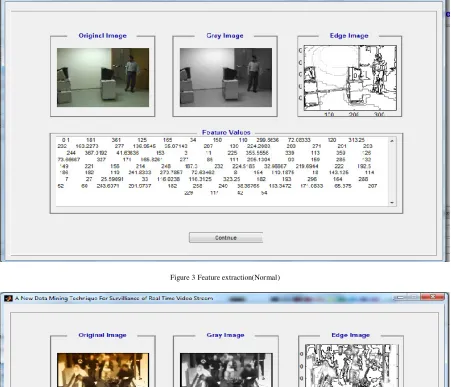Click the upper 'Edge Image' panel title
Image resolution: width=451 pixels, height=387 pixels.
pyautogui.click(x=349, y=36)
